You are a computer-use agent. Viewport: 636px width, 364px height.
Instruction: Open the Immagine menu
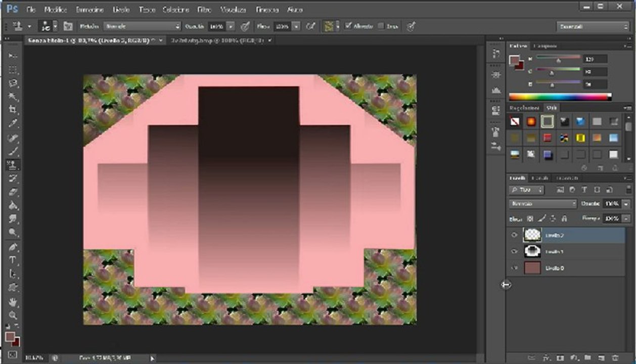pyautogui.click(x=89, y=10)
